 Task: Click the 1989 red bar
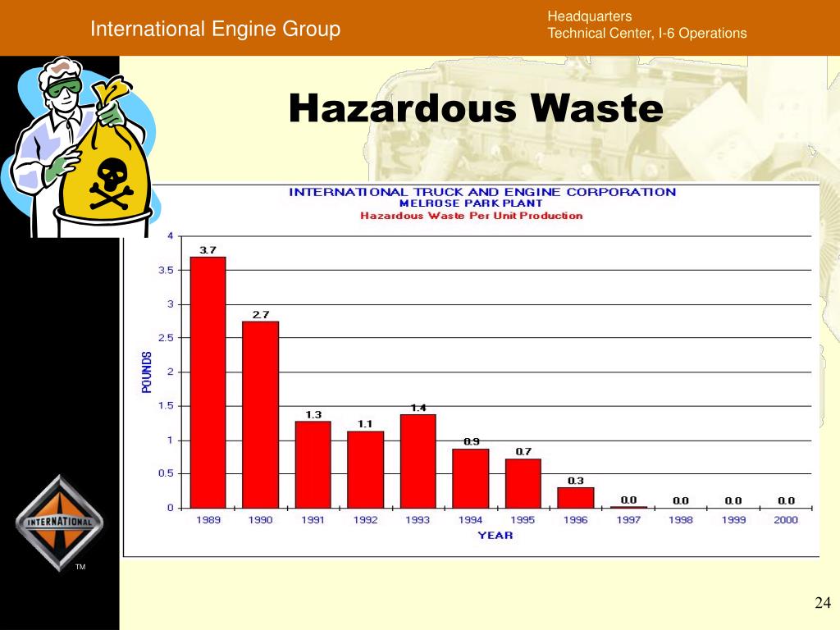[x=208, y=382]
